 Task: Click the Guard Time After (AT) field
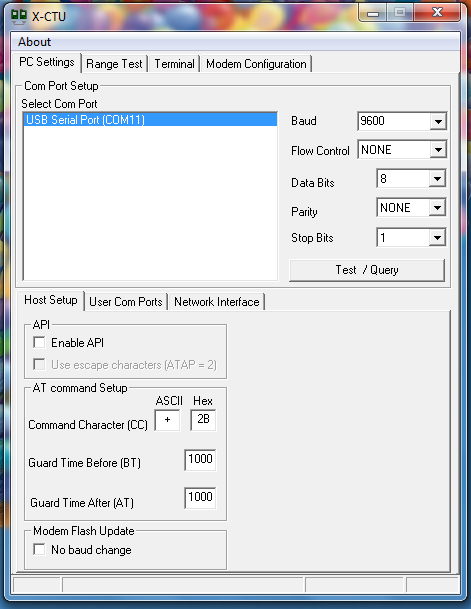[200, 498]
